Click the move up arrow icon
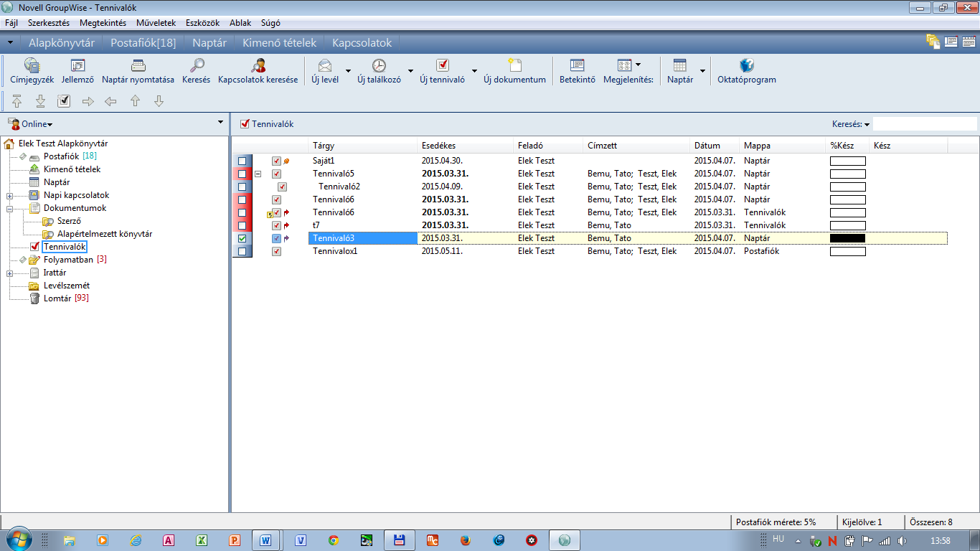The image size is (980, 551). click(x=135, y=101)
